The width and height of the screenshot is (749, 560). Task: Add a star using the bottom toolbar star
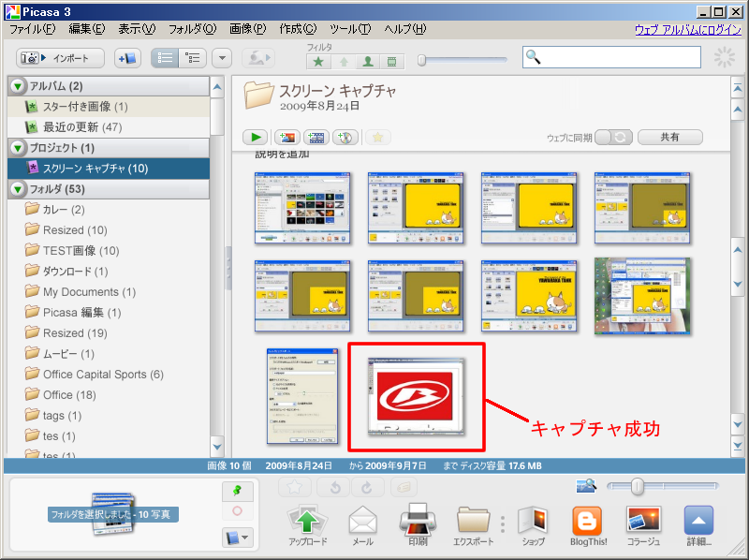click(x=295, y=487)
